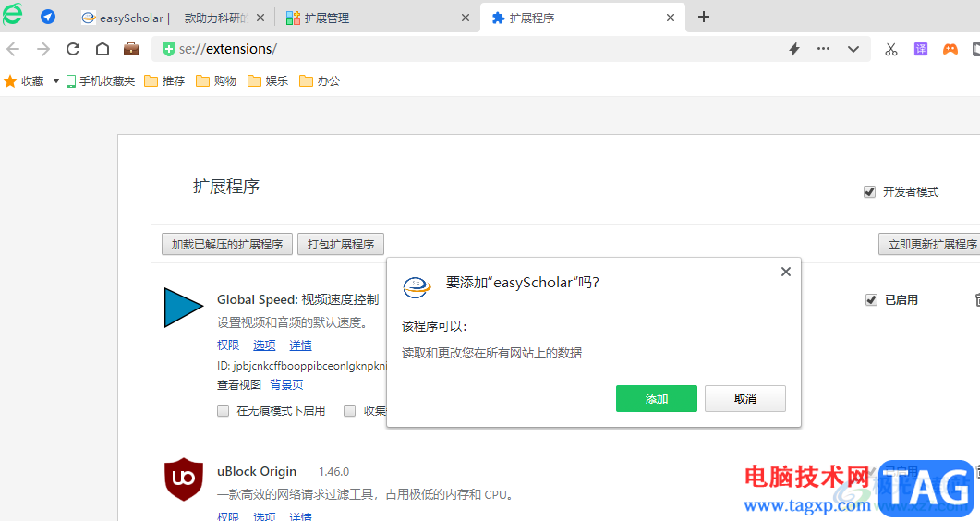This screenshot has width=980, height=521.
Task: Open Global Speed 权限 link
Action: click(x=228, y=345)
